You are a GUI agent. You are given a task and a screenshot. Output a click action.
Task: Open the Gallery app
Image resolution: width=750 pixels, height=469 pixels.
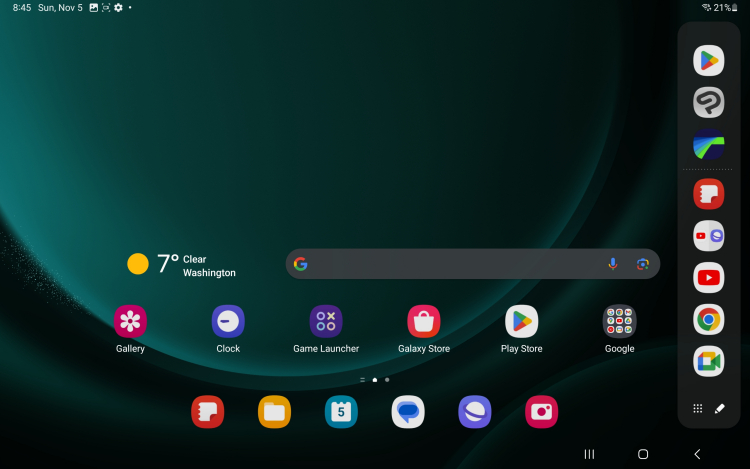click(130, 321)
